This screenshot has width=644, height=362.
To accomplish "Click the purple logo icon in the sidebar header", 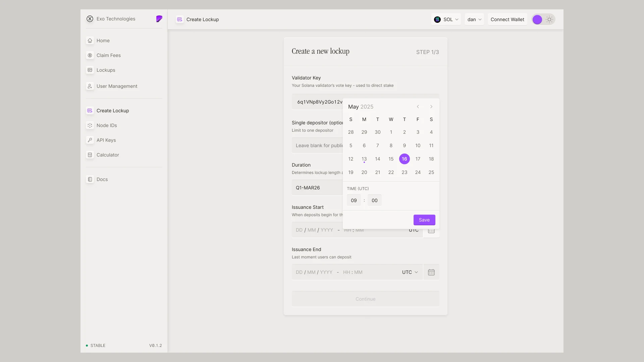I will coord(159,19).
